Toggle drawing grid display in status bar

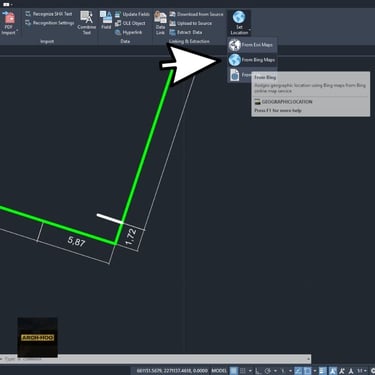[234, 371]
